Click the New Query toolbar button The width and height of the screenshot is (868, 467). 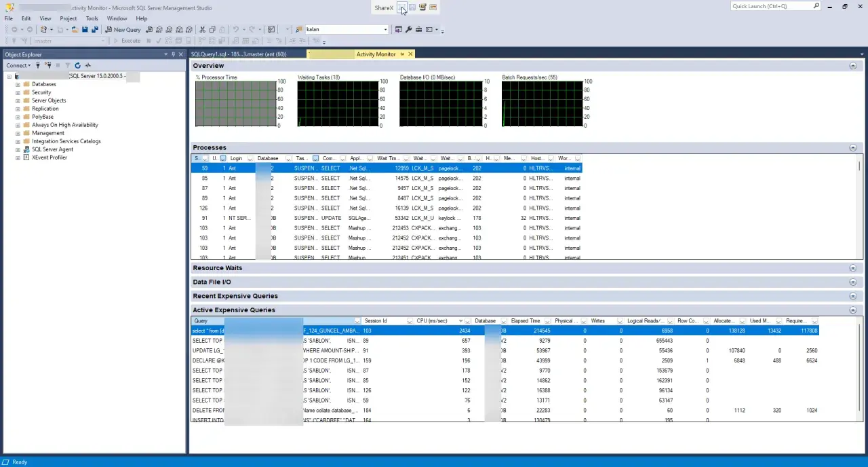pos(123,29)
